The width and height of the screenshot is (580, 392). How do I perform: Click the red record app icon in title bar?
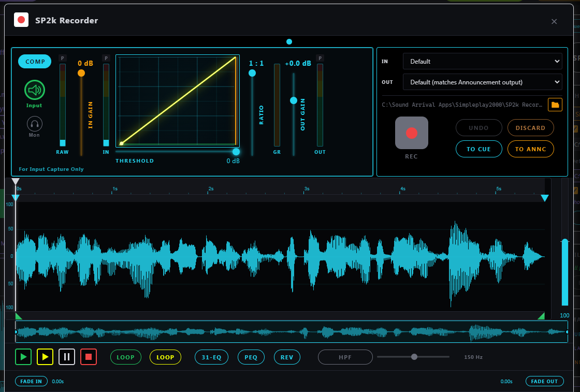(x=21, y=20)
